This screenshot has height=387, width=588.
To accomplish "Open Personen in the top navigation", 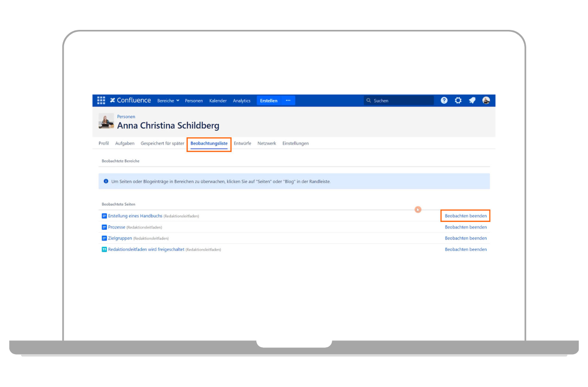I will [194, 101].
